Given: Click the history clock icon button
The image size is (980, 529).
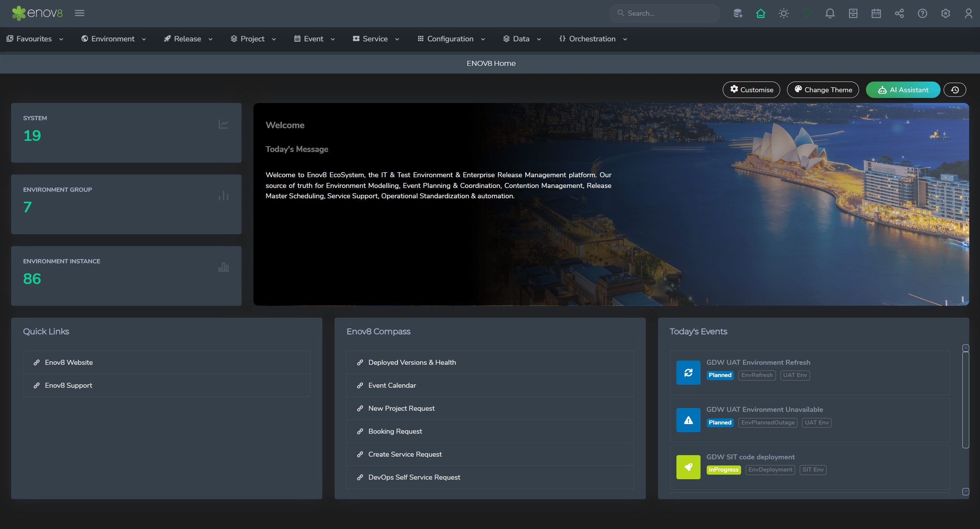Looking at the screenshot, I should 955,90.
